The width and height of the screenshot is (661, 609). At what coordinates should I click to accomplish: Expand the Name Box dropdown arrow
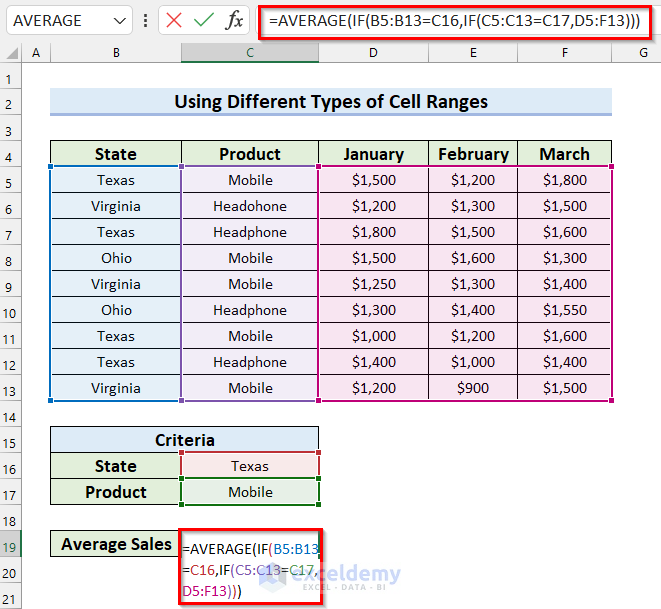coord(120,21)
